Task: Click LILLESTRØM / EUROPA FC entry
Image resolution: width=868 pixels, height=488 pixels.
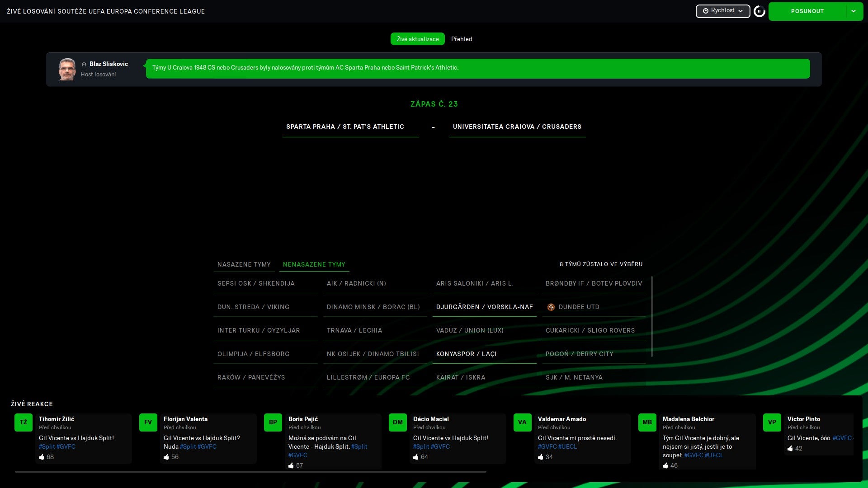Action: [375, 377]
